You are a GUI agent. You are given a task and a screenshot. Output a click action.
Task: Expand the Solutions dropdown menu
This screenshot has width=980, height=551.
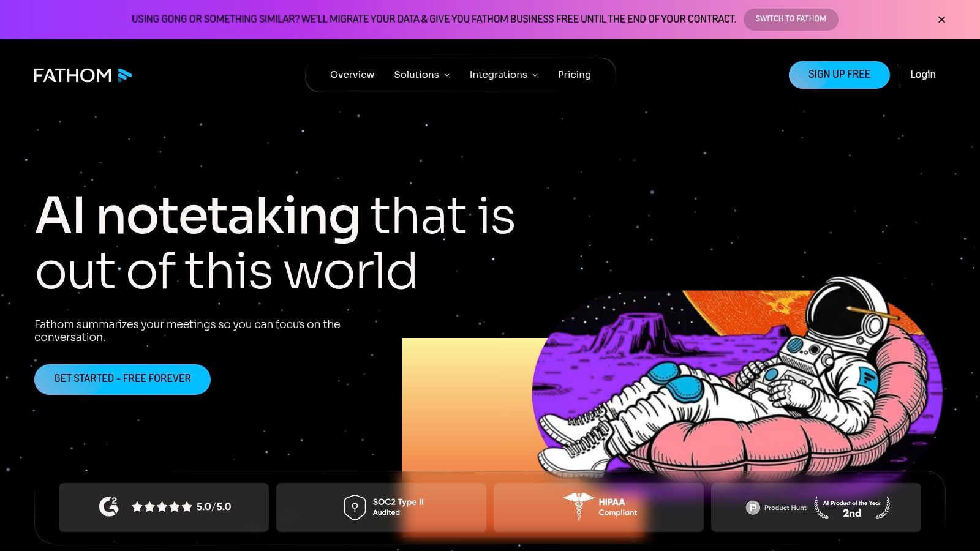[x=421, y=75]
